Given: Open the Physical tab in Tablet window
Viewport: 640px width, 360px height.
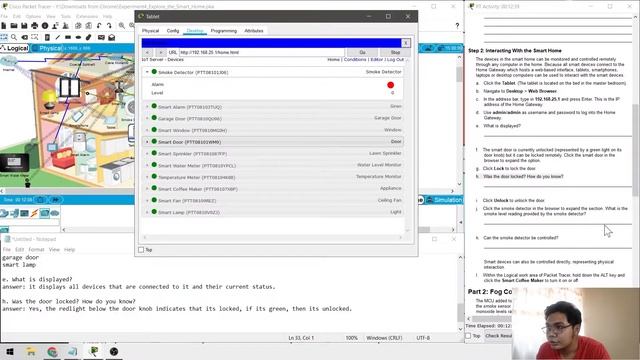Looking at the screenshot, I should [x=151, y=31].
